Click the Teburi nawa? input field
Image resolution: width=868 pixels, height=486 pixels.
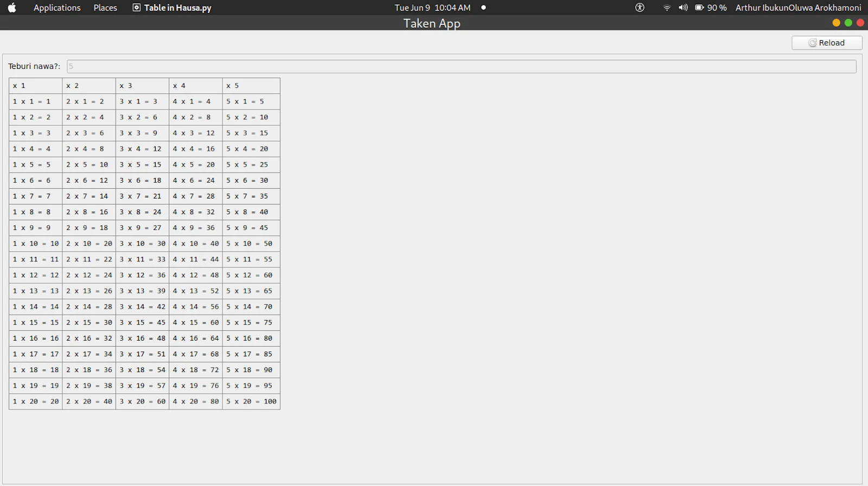pyautogui.click(x=461, y=66)
